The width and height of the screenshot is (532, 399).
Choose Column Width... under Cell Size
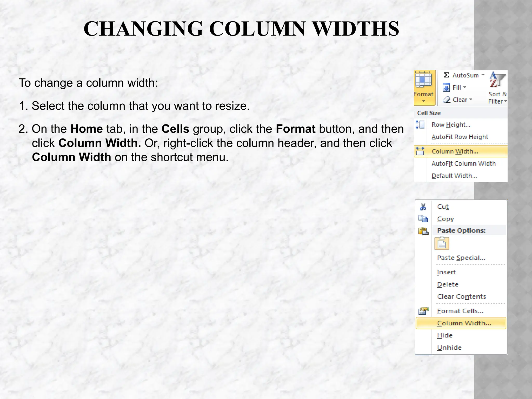point(461,151)
